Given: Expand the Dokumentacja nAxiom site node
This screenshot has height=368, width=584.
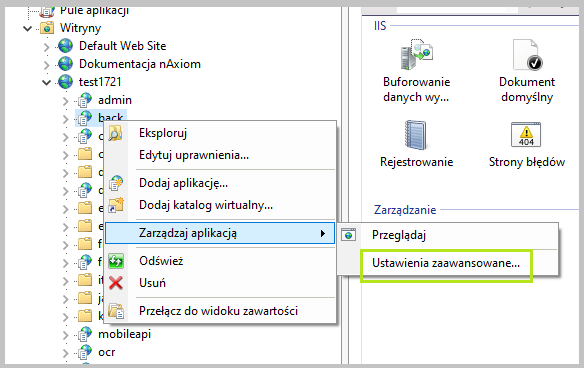Looking at the screenshot, I should tap(46, 65).
